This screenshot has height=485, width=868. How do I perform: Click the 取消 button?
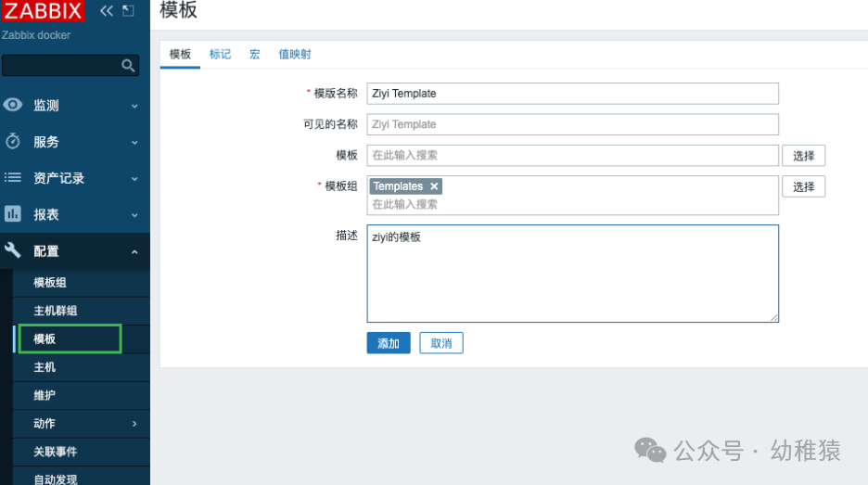(441, 343)
